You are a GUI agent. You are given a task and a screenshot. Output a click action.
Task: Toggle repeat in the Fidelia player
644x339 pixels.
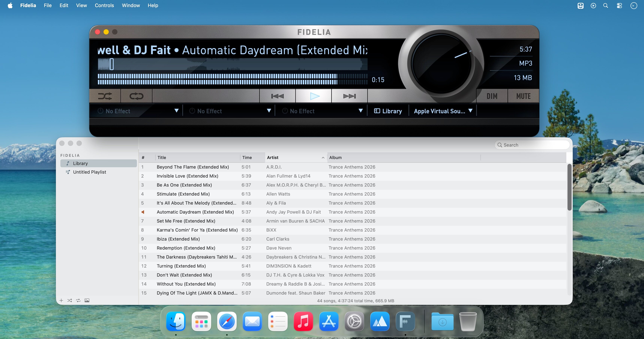pyautogui.click(x=137, y=96)
